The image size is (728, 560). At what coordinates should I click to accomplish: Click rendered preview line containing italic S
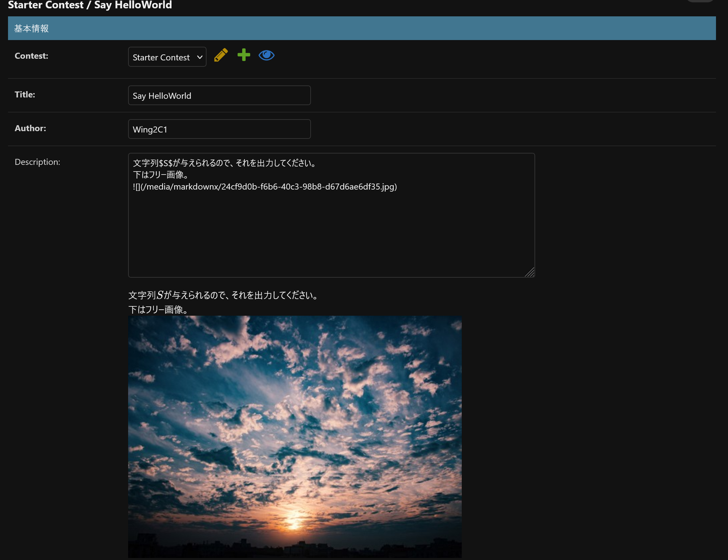224,295
